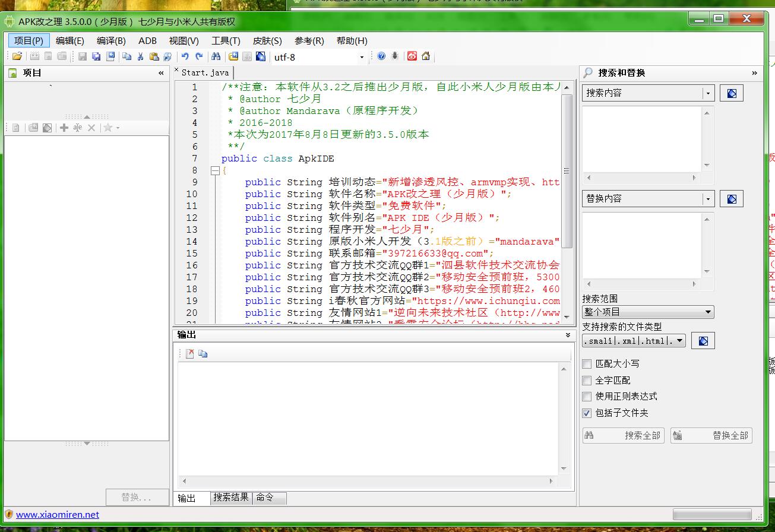The image size is (775, 532).
Task: Click the open folder toolbar icon
Action: tap(17, 56)
